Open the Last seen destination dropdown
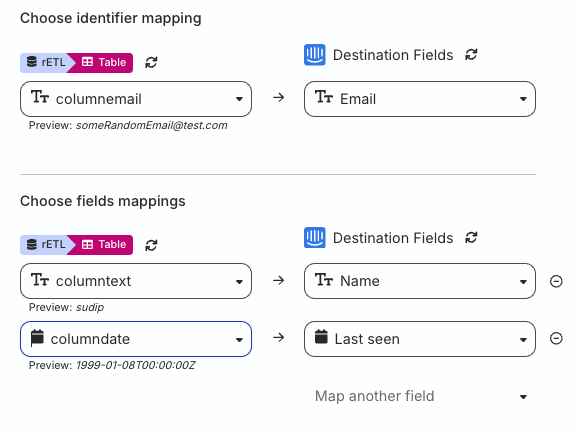Image resolution: width=581 pixels, height=431 pixels. [420, 339]
